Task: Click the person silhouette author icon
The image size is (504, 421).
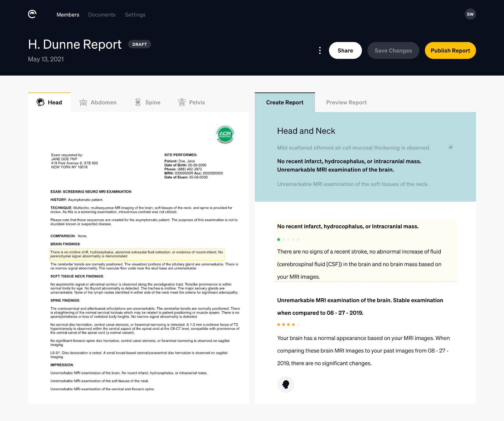Action: pos(286,384)
